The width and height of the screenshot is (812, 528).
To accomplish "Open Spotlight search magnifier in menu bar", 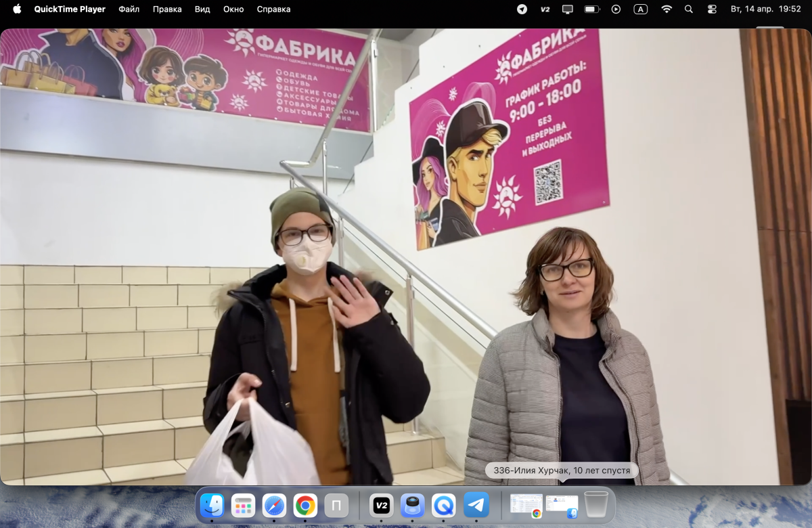I will pyautogui.click(x=689, y=9).
